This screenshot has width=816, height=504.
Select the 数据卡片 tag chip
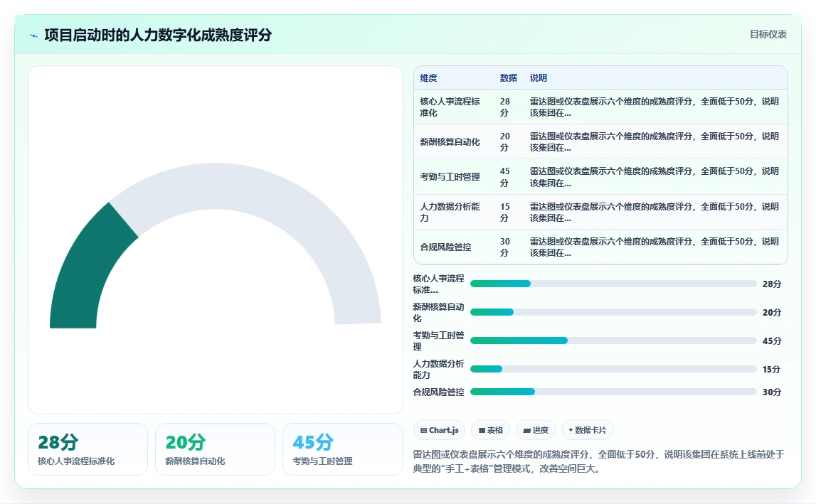(588, 430)
